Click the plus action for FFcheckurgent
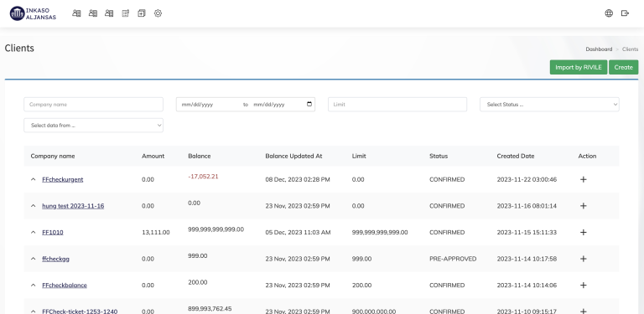Screen dimensions: 644x314 583,179
